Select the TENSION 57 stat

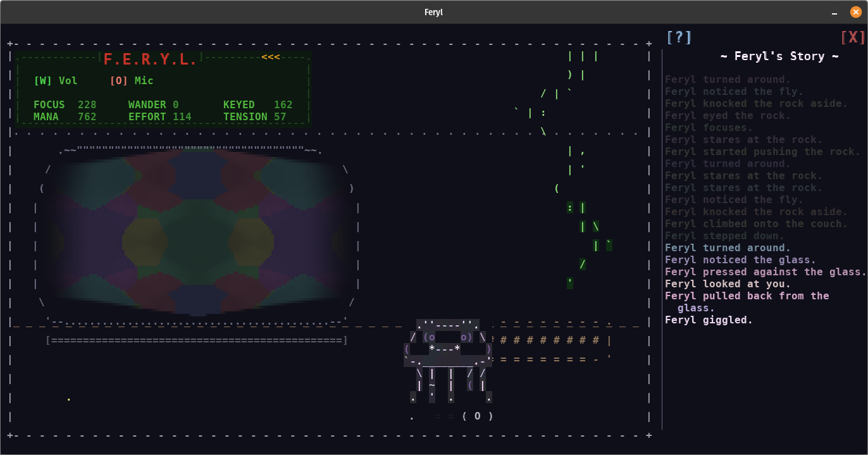255,117
